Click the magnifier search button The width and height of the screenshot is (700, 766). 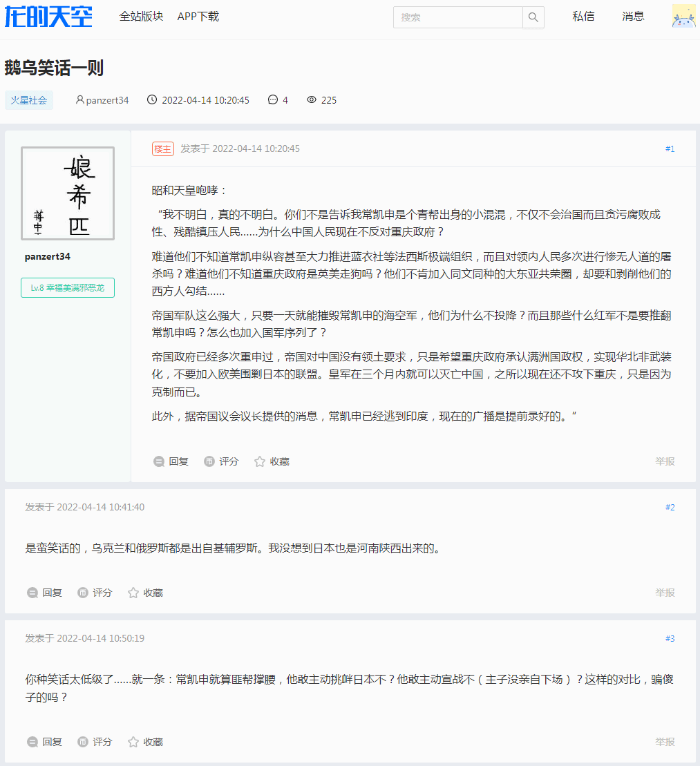[533, 17]
